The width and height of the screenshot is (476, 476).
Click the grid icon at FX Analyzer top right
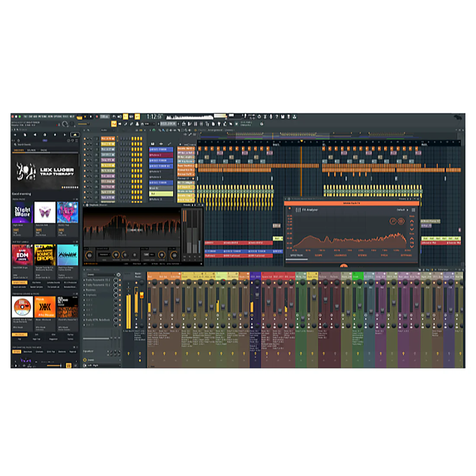[x=413, y=210]
